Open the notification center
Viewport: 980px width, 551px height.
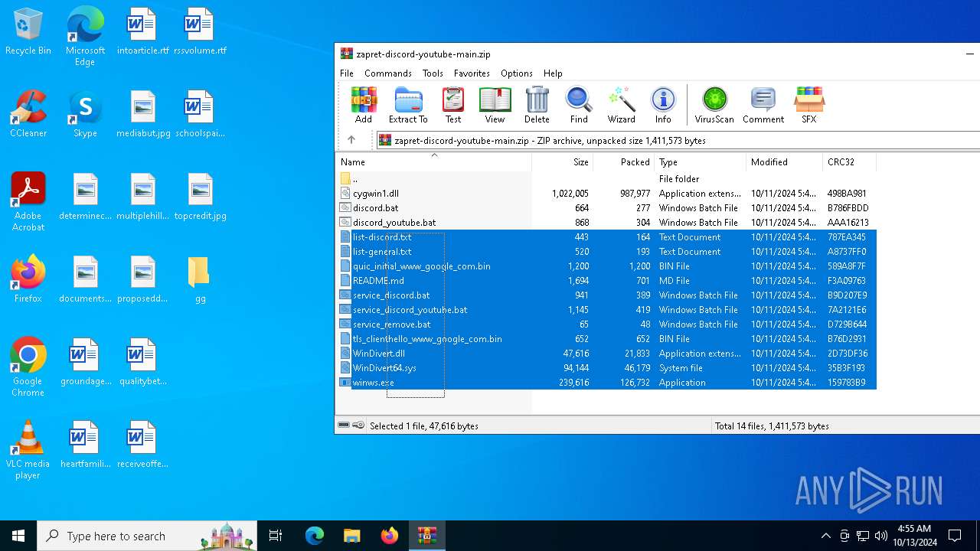(x=955, y=536)
